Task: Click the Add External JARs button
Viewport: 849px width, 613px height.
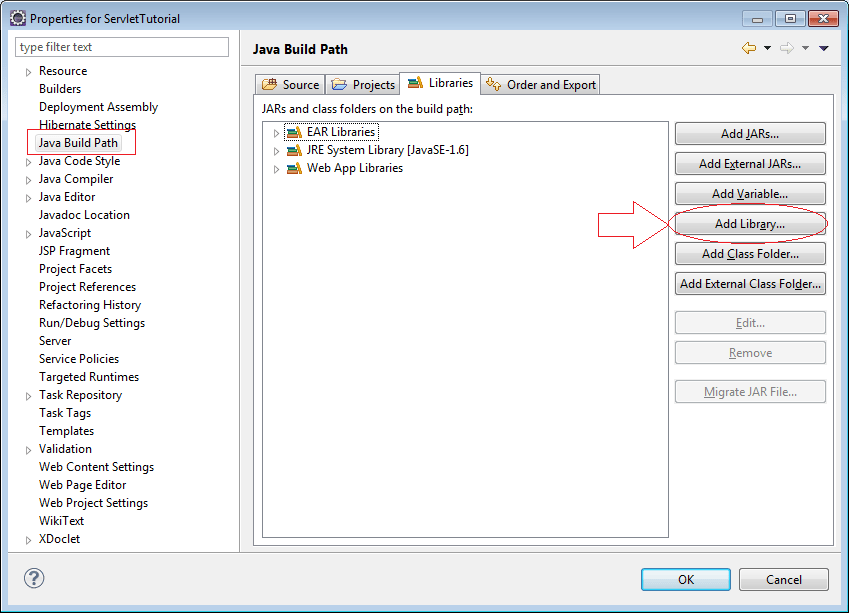Action: click(750, 163)
